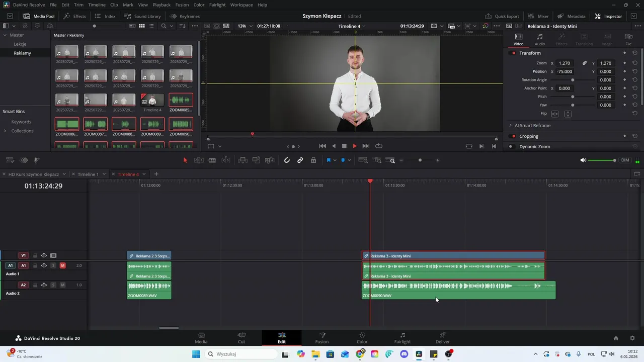The image size is (644, 362).
Task: Open Windows Start menu
Action: [196, 354]
